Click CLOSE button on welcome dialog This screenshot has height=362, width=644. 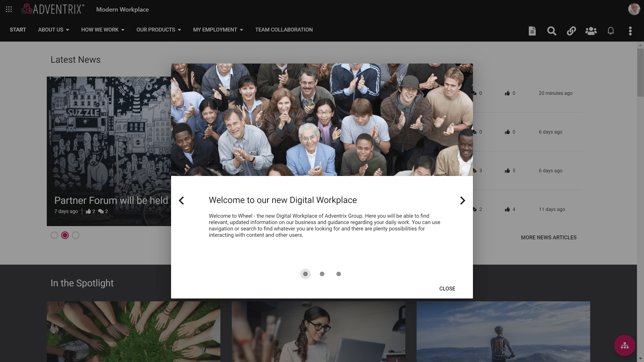tap(447, 289)
